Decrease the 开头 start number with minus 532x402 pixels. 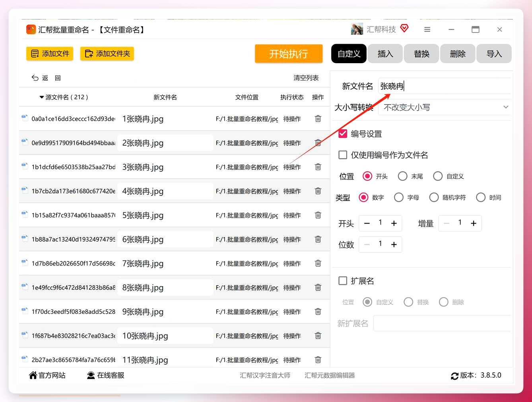[x=367, y=223]
